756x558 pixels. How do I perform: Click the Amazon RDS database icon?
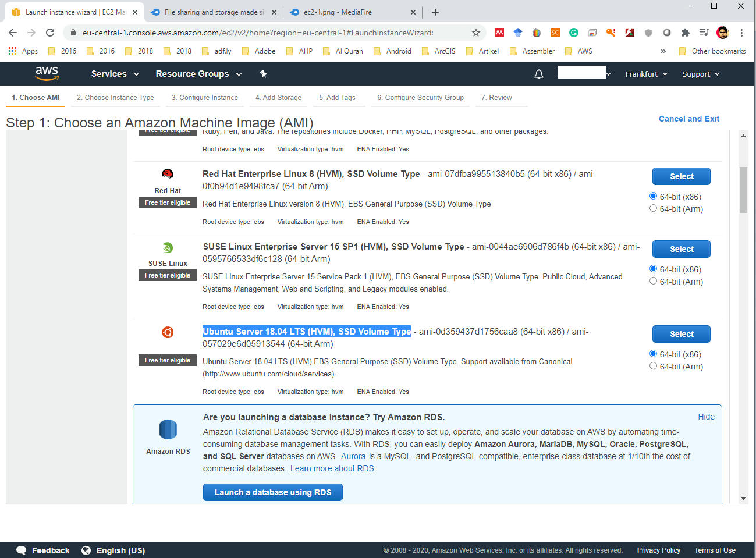(x=168, y=429)
